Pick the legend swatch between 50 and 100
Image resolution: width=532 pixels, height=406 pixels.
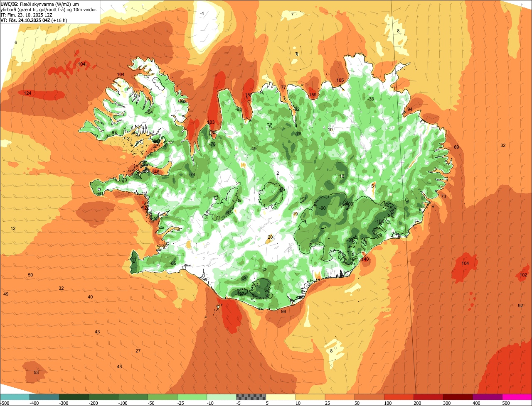click(x=369, y=396)
